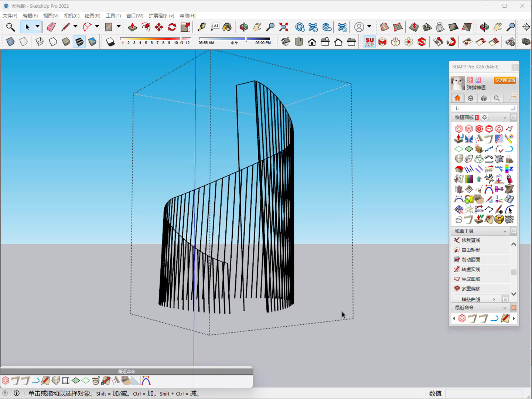Toggle the Shaded With Textures style
Viewport: 532px width, 399px height.
click(79, 42)
